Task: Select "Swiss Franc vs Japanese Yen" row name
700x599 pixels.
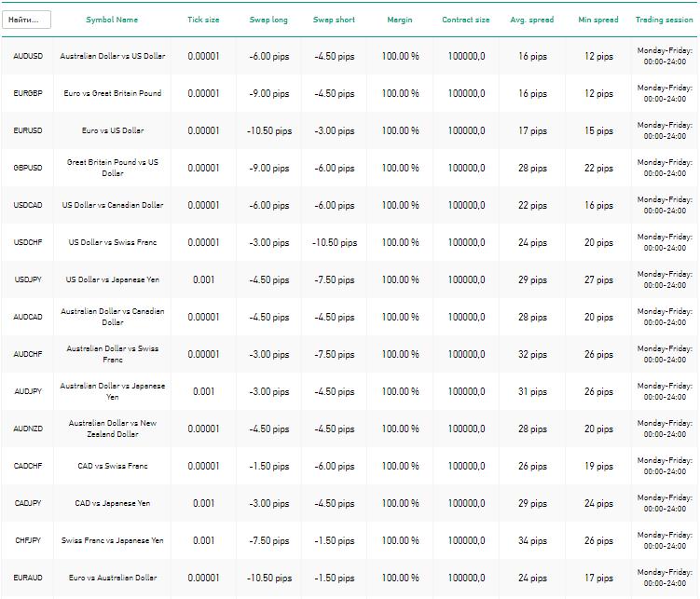Action: pos(113,541)
